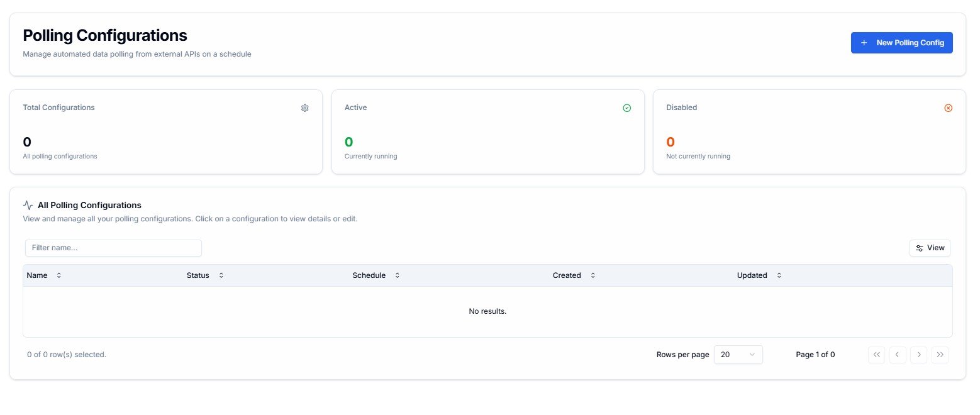Screen dimensions: 980x415
Task: Click the Total Configurations card title
Action: click(58, 108)
